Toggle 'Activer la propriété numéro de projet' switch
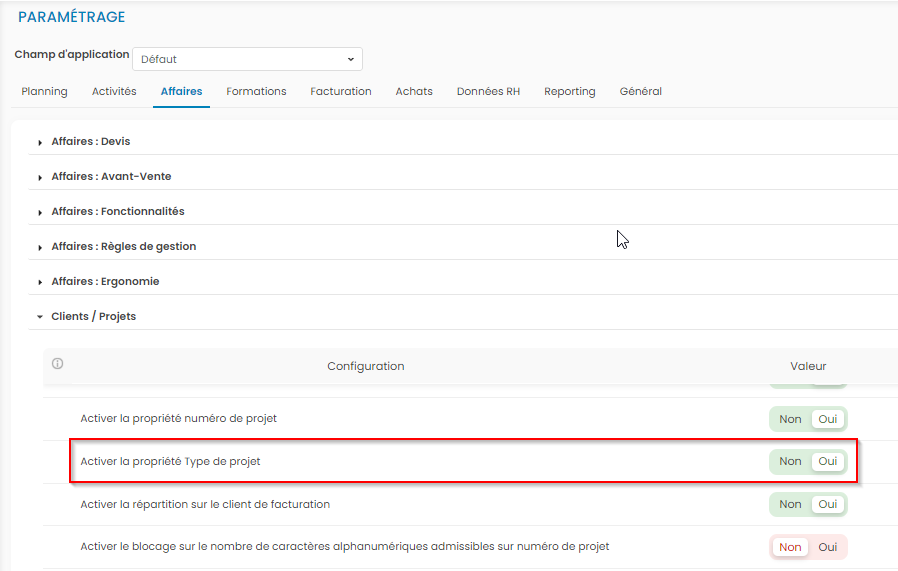898x571 pixels. point(808,419)
